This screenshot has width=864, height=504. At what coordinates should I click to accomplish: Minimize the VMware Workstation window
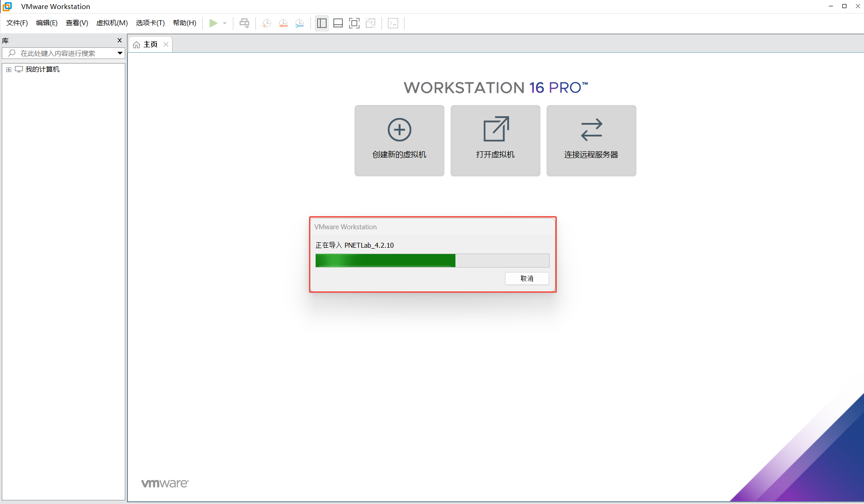(831, 6)
